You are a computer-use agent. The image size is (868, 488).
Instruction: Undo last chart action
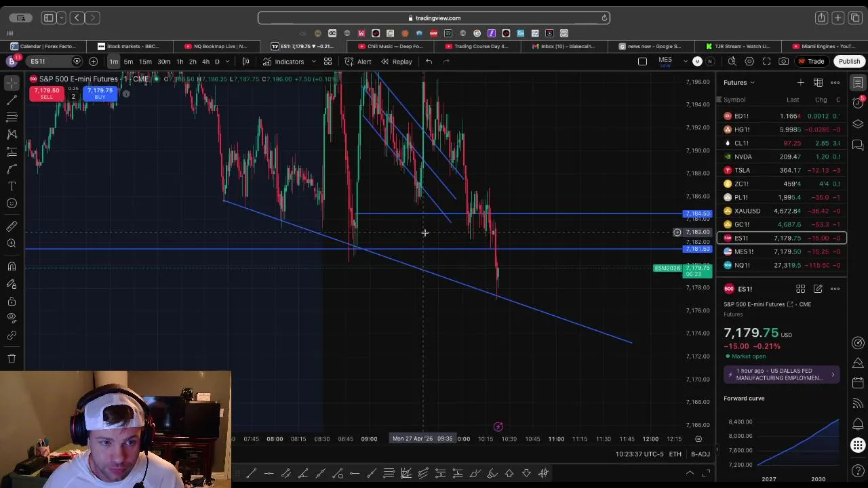click(x=429, y=62)
